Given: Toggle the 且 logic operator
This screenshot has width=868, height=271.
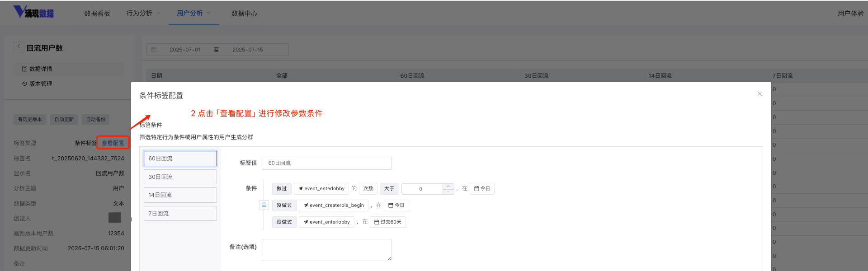Looking at the screenshot, I should [x=264, y=205].
